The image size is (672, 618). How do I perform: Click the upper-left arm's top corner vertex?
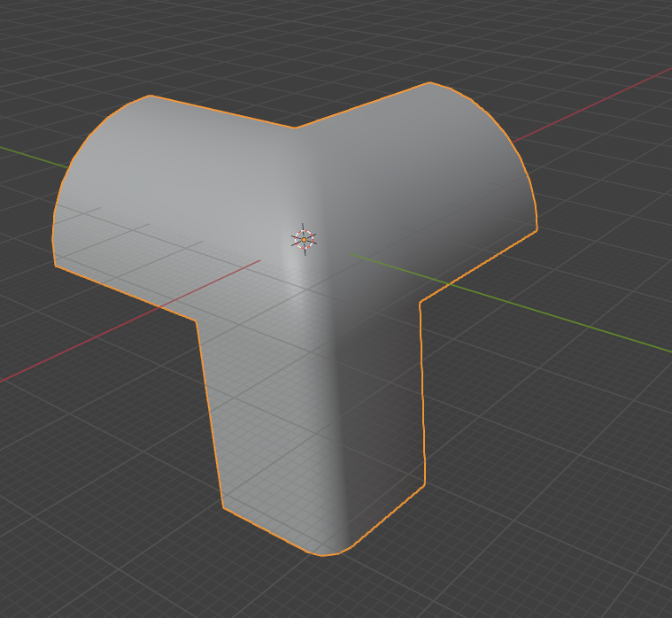click(x=151, y=96)
